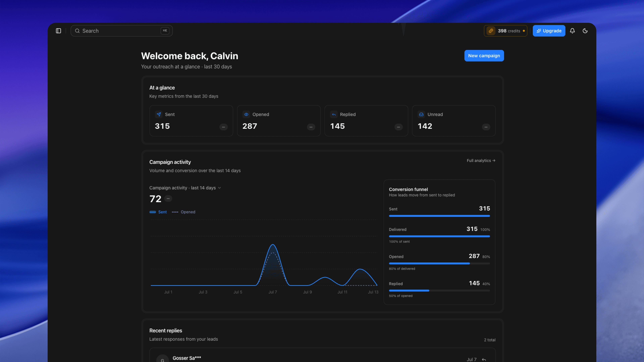Click the Delivered funnel progress bar
Screen dimensions: 644x362
coord(440,236)
